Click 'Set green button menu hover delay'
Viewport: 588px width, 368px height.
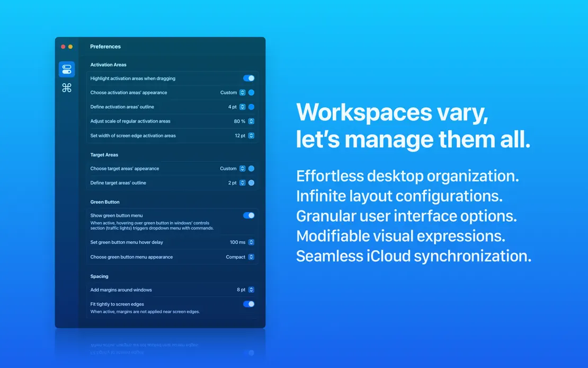[127, 242]
